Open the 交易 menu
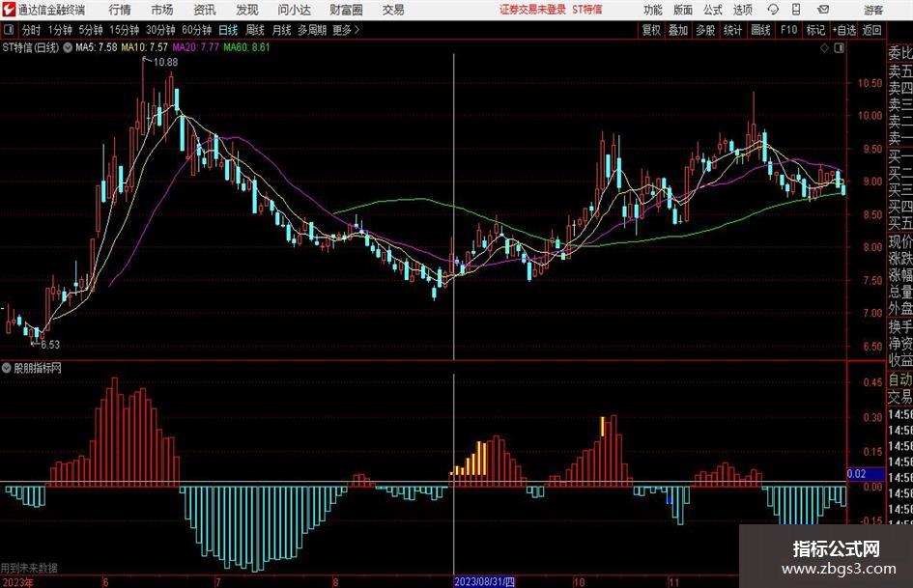 coord(393,10)
